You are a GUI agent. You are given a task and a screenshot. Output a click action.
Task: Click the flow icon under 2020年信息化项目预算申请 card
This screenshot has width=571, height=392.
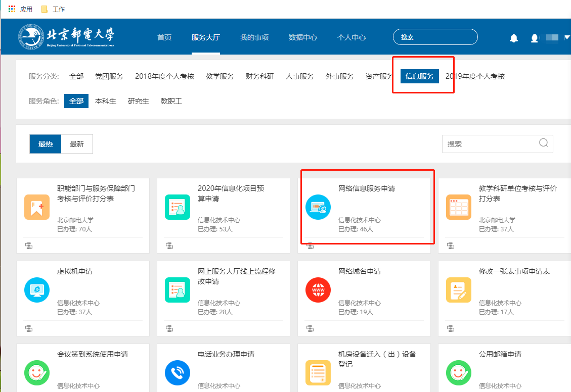pyautogui.click(x=169, y=246)
